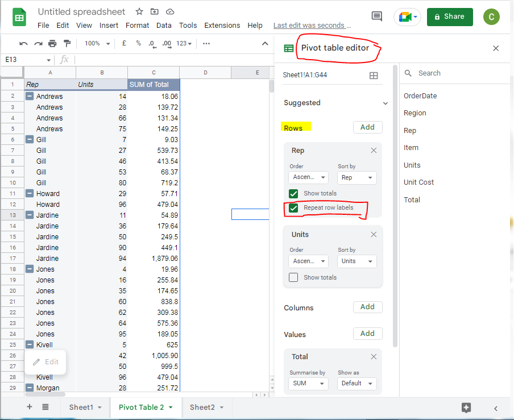Apply currency format with pound icon

[x=124, y=43]
